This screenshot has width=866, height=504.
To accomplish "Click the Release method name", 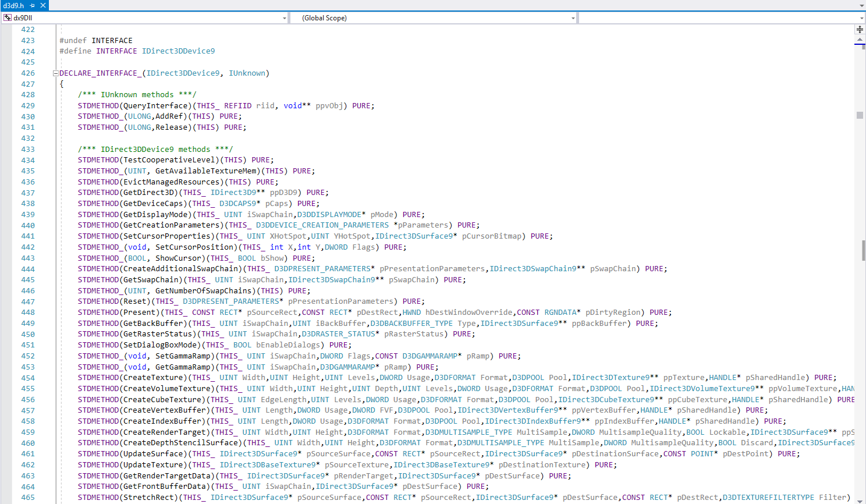I will pos(171,127).
